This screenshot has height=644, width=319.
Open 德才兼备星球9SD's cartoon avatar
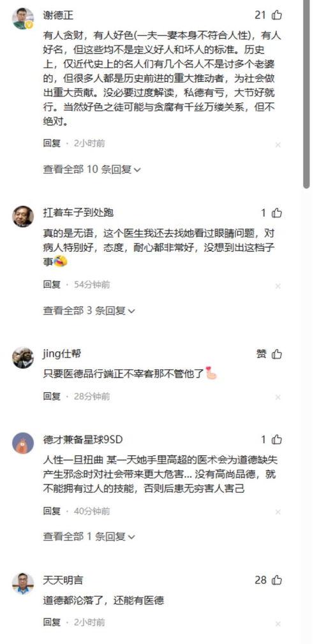click(x=22, y=443)
